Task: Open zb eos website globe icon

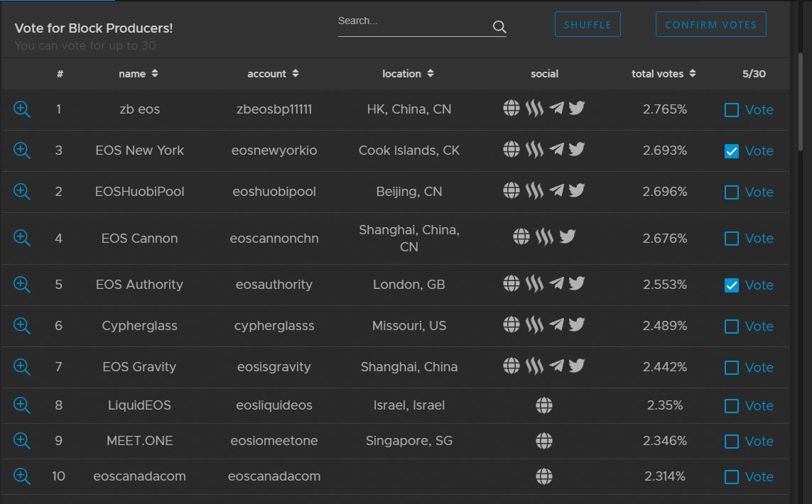Action: 511,108
